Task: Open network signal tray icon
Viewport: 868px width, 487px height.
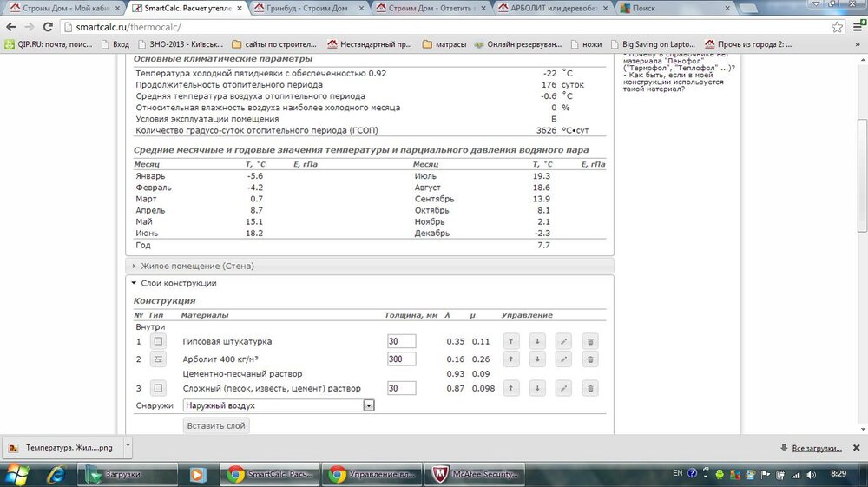Action: tap(795, 474)
